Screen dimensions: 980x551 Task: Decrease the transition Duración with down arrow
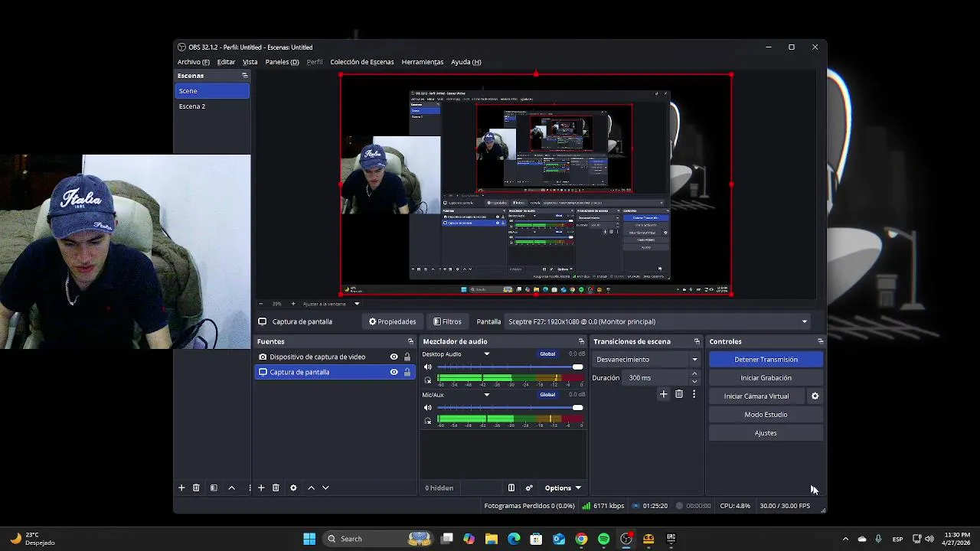pyautogui.click(x=694, y=381)
